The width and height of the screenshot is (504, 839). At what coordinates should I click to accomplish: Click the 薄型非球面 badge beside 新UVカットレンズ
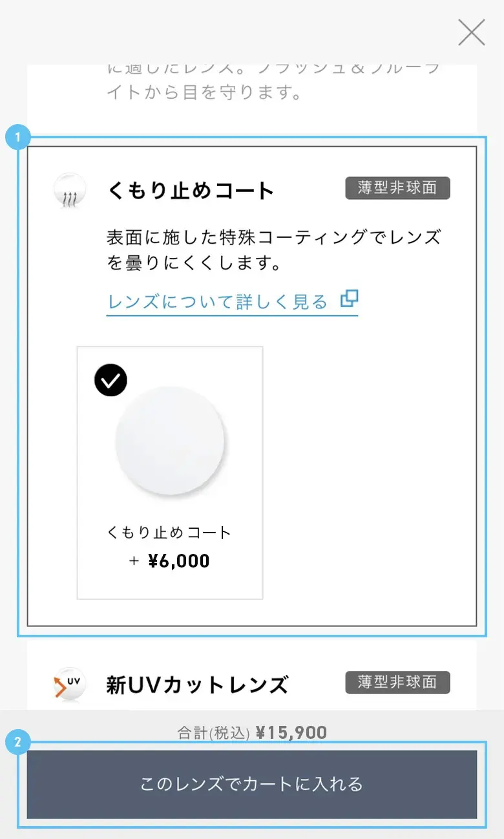[x=397, y=682]
